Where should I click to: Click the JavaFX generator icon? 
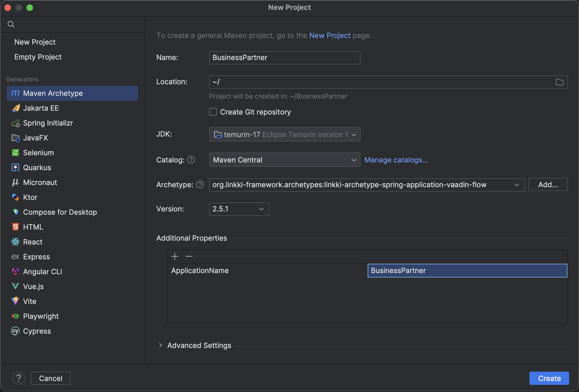(15, 138)
